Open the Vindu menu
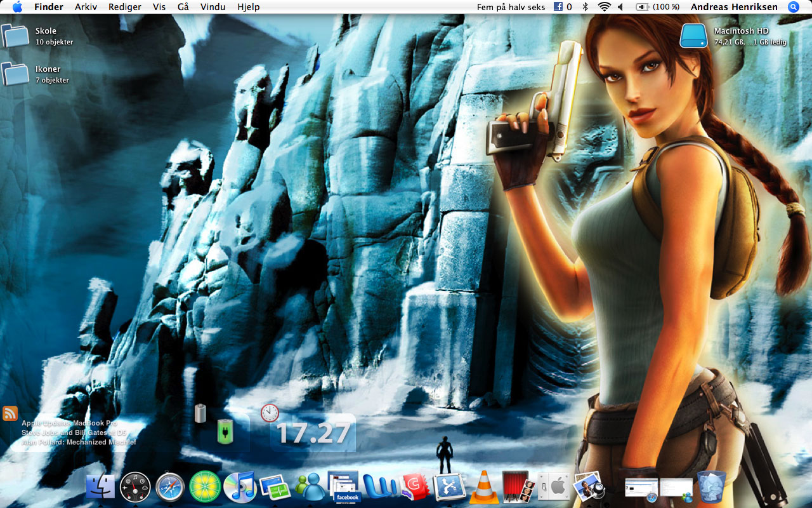Viewport: 812px width, 508px height. pos(213,7)
